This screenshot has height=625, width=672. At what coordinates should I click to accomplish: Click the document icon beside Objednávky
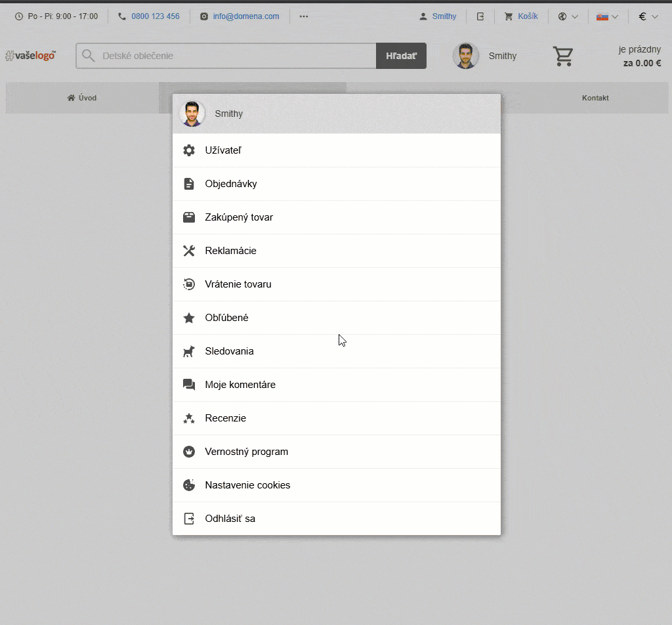click(189, 184)
